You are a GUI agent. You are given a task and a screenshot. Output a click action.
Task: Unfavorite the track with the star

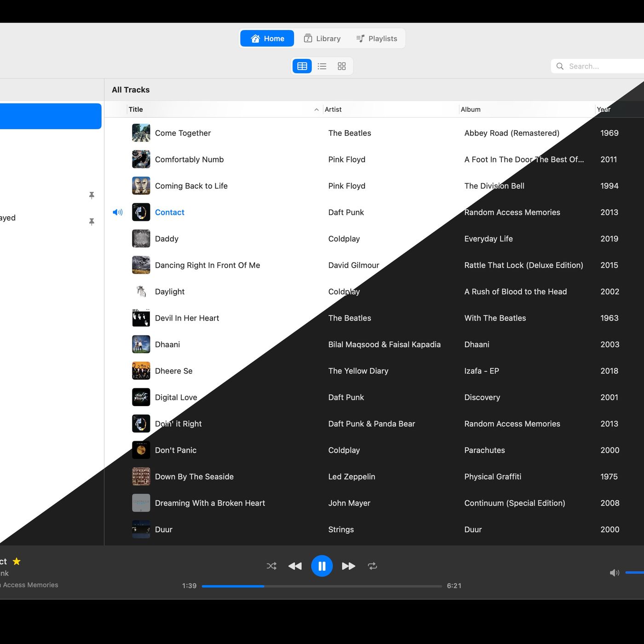(x=17, y=561)
